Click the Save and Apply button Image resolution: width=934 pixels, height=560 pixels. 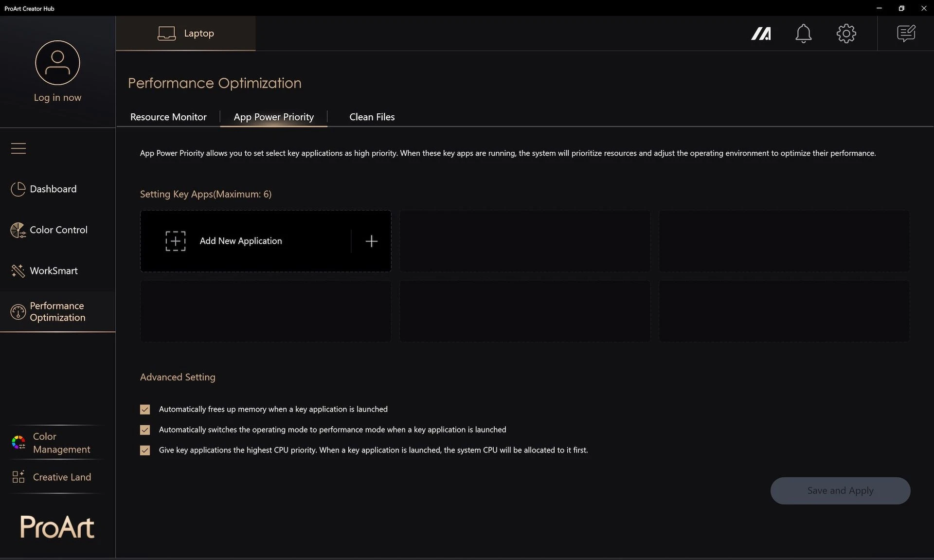[840, 490]
